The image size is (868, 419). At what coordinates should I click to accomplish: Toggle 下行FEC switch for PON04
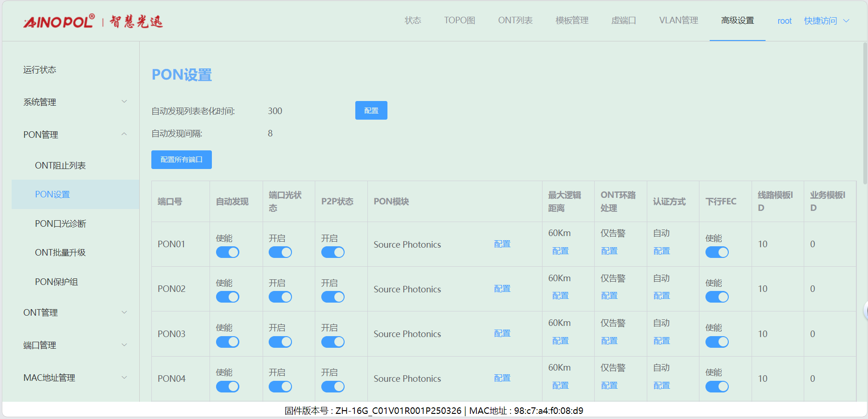click(717, 387)
